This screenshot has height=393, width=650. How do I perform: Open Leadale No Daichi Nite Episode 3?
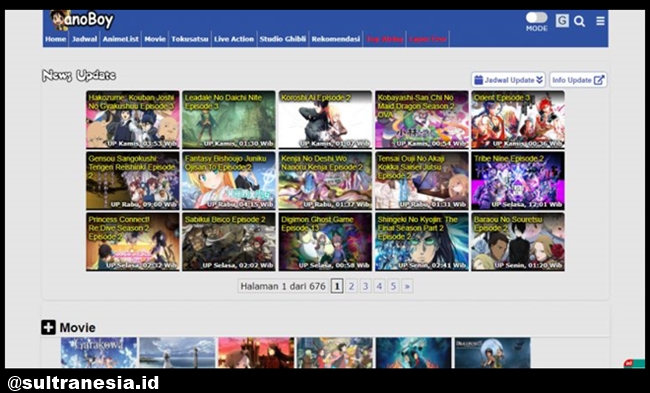[x=229, y=119]
